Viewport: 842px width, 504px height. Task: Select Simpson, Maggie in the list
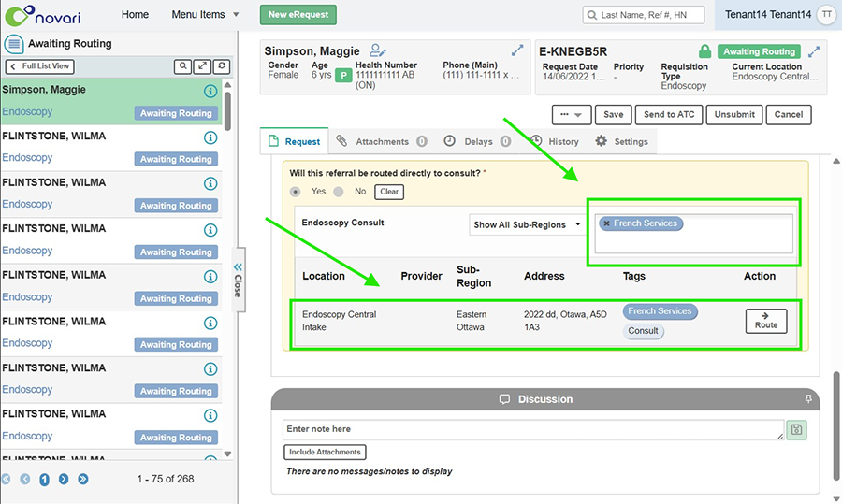pyautogui.click(x=110, y=101)
